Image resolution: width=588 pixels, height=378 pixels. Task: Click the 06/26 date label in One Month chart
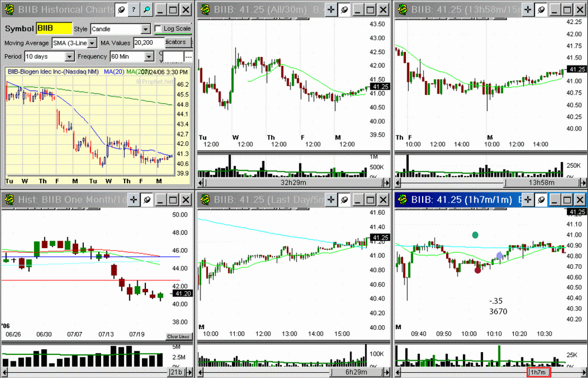[x=13, y=334]
